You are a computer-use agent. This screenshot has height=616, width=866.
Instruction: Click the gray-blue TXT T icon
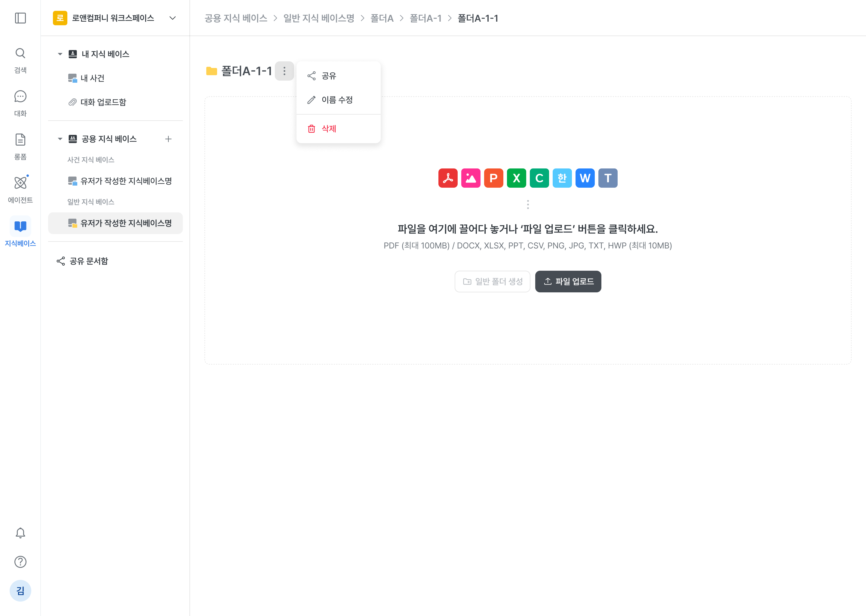coord(608,178)
